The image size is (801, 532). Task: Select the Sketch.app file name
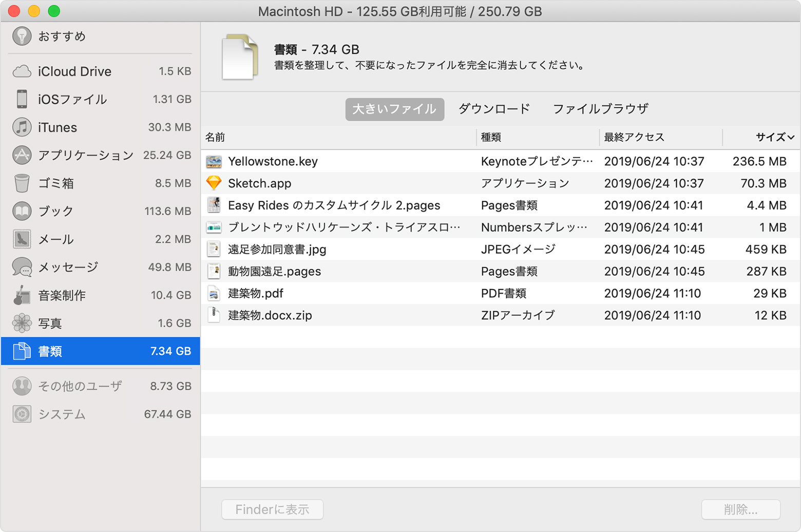[259, 183]
